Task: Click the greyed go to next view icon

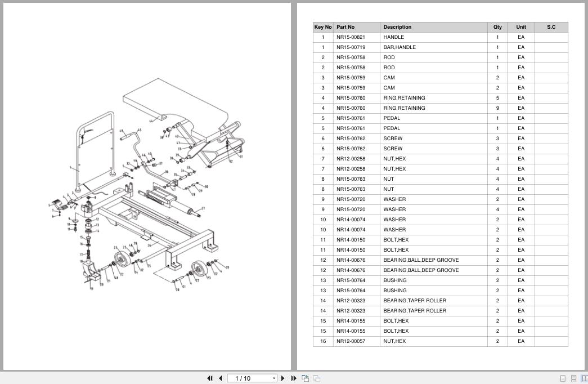Action: (x=316, y=378)
